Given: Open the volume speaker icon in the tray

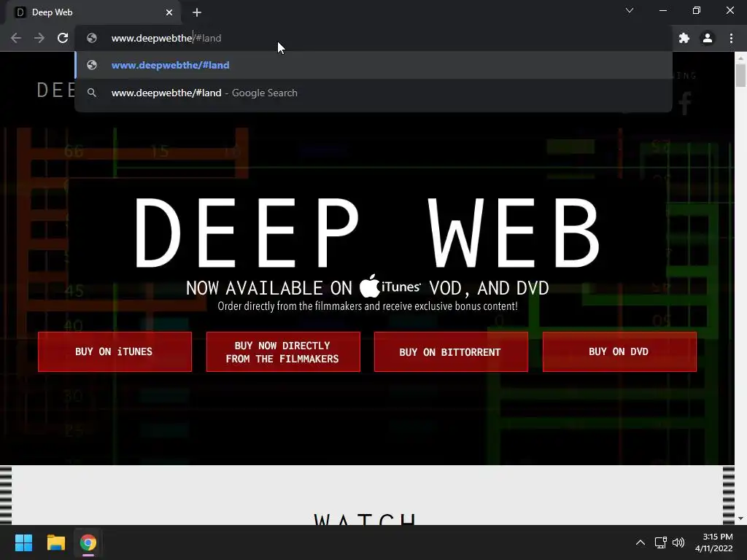Looking at the screenshot, I should (x=678, y=542).
